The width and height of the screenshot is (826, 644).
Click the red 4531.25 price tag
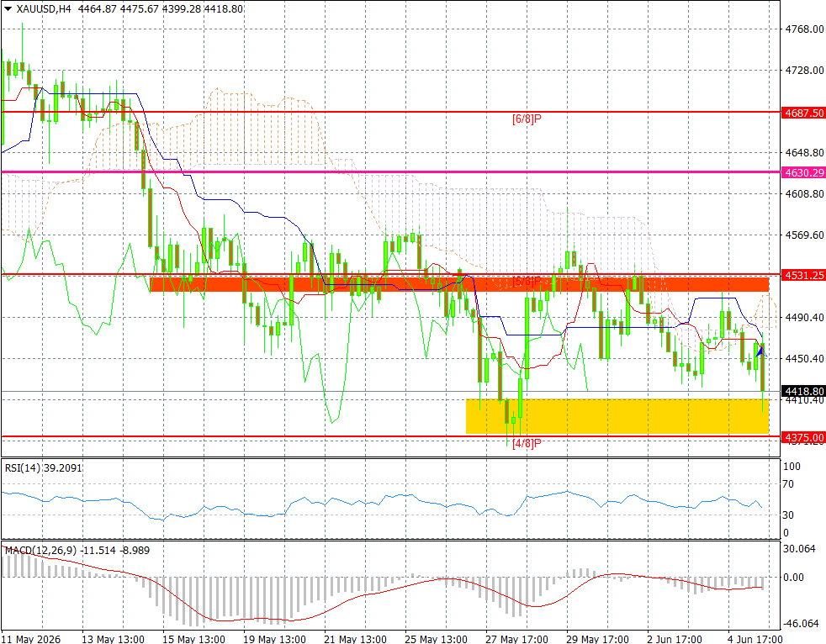coord(803,275)
